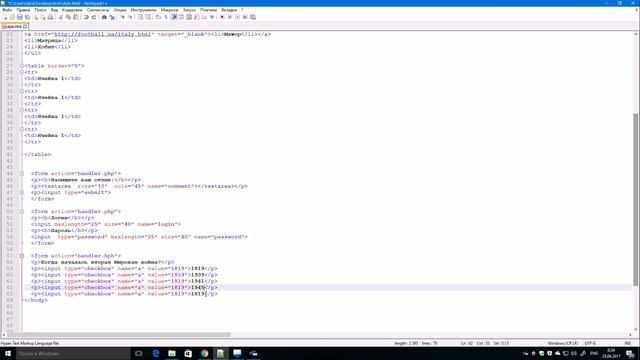Undo the last edit from toolbar

(86, 17)
